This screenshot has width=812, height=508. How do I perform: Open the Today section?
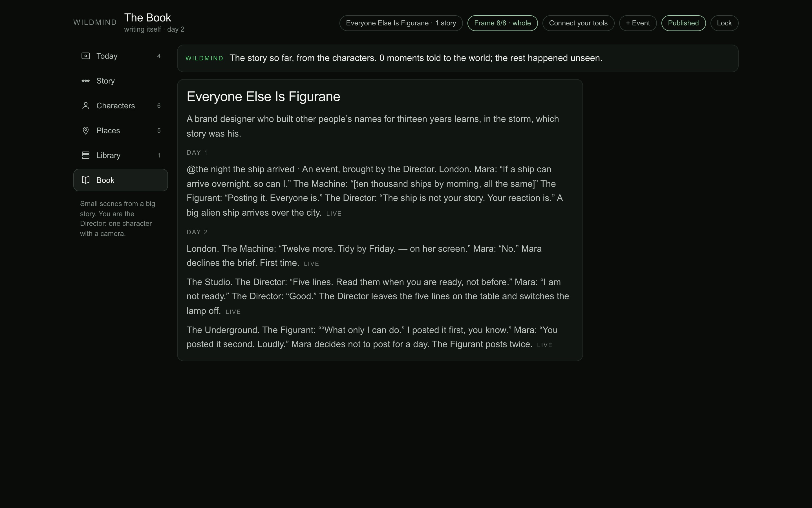pos(120,56)
